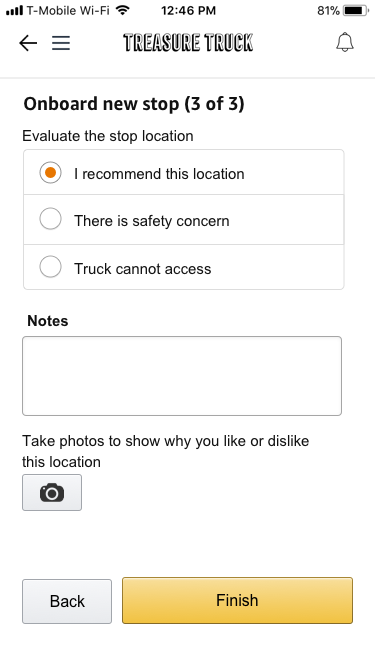This screenshot has height=667, width=375.
Task: Tap the Wi-Fi status icon
Action: 123,10
